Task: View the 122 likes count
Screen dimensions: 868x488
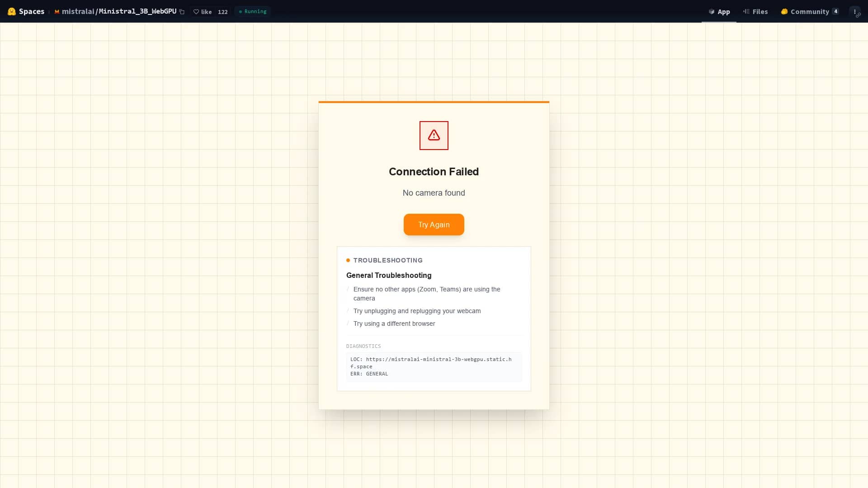Action: [222, 12]
